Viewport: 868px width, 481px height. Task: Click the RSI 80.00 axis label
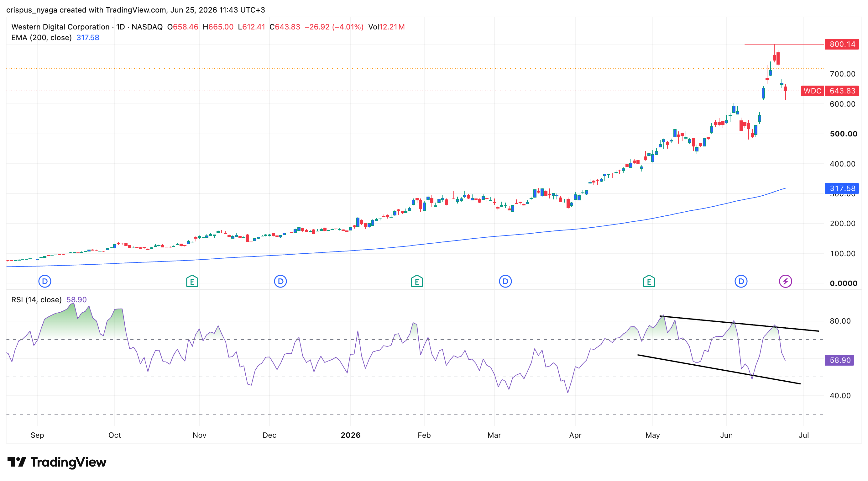pyautogui.click(x=840, y=321)
